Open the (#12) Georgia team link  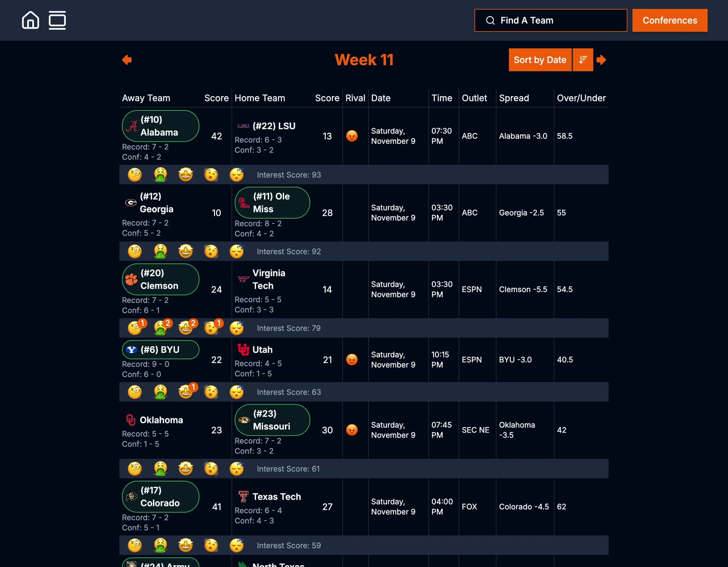click(x=149, y=203)
